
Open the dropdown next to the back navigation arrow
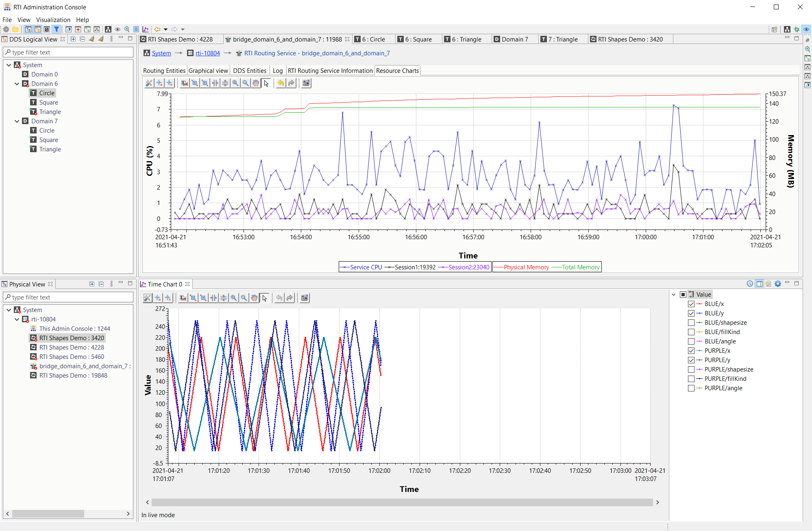click(165, 29)
